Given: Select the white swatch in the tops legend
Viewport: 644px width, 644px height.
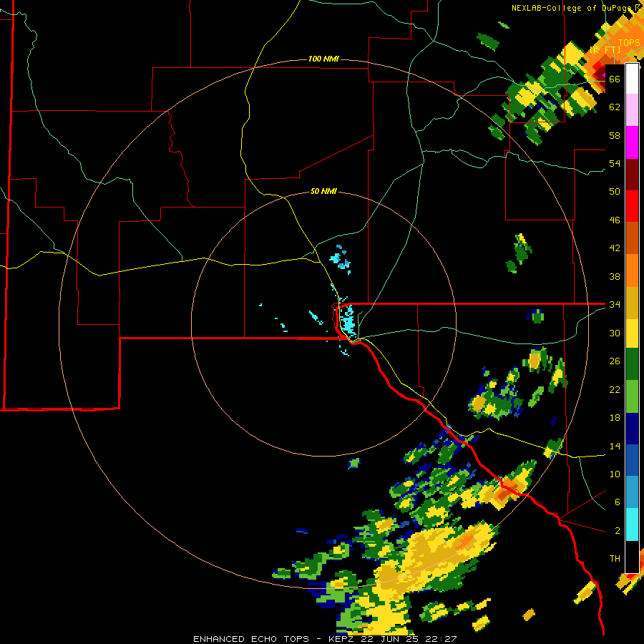Looking at the screenshot, I should tap(632, 79).
